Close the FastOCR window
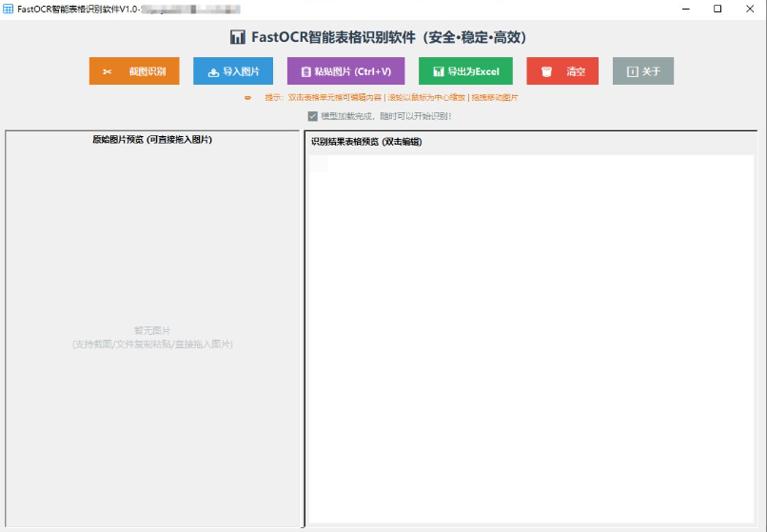 [x=749, y=9]
